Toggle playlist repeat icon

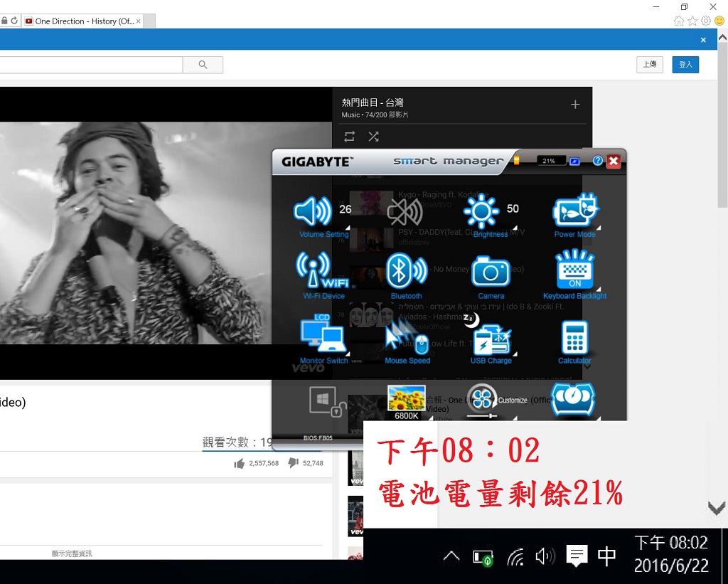click(350, 137)
